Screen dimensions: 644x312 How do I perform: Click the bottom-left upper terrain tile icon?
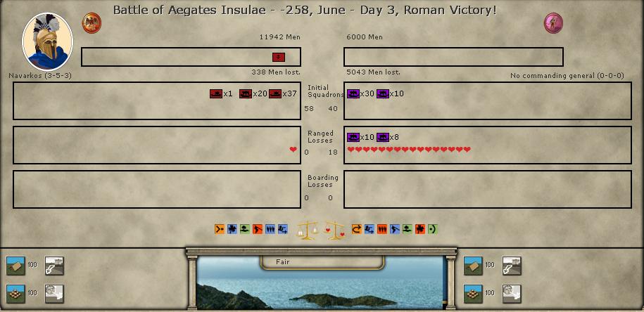pyautogui.click(x=15, y=266)
